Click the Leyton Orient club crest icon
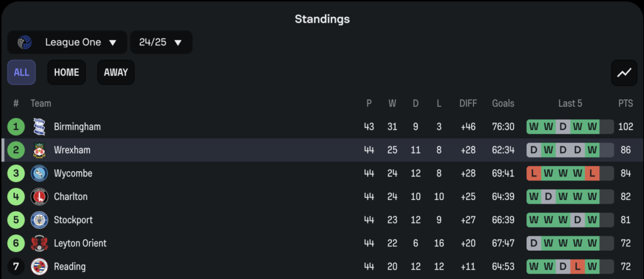The height and width of the screenshot is (279, 644). [x=40, y=244]
